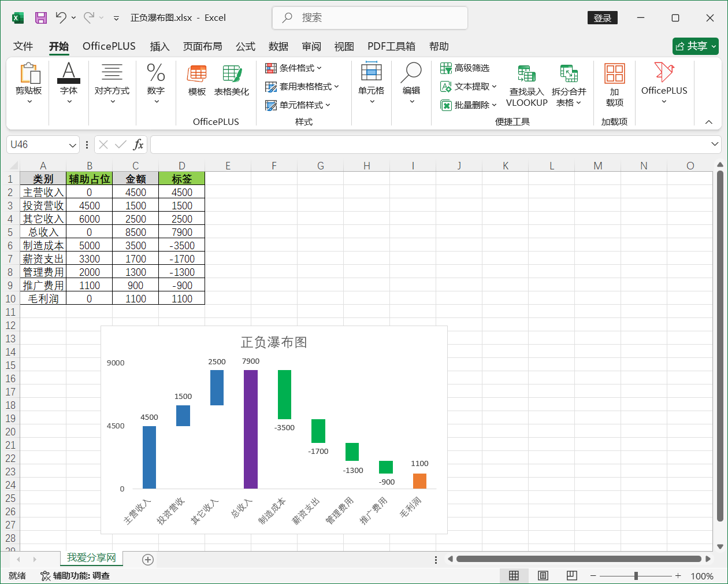728x584 pixels.
Task: Open the 条件格式 dropdown
Action: coord(295,68)
